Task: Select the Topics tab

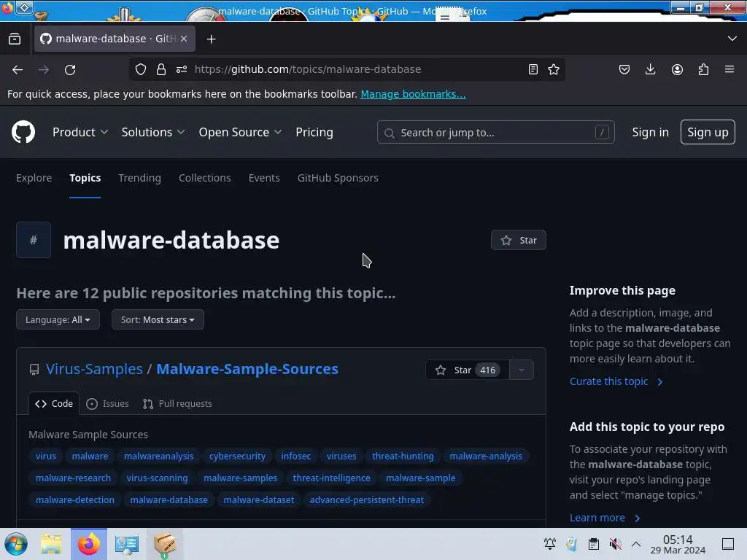Action: pyautogui.click(x=85, y=178)
